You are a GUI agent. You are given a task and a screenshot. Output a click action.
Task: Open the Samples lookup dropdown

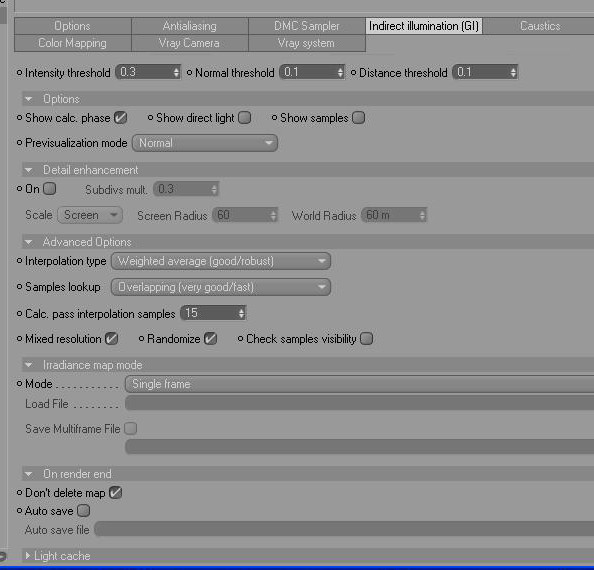click(221, 287)
